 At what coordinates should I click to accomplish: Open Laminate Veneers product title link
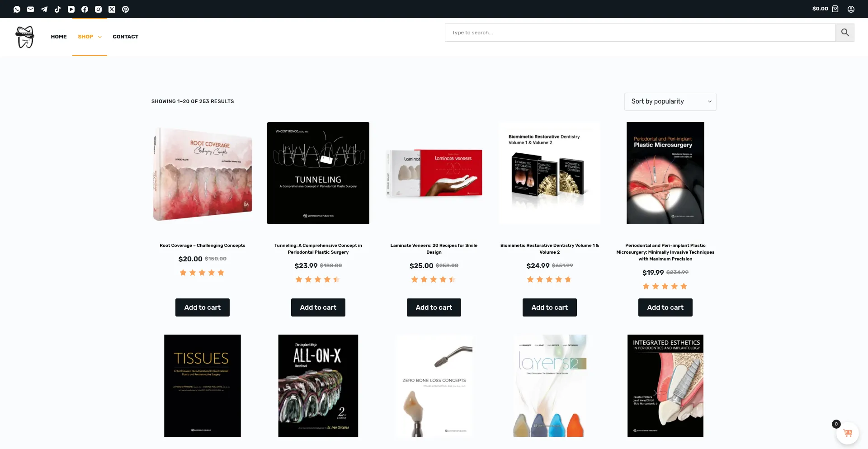[x=434, y=249]
